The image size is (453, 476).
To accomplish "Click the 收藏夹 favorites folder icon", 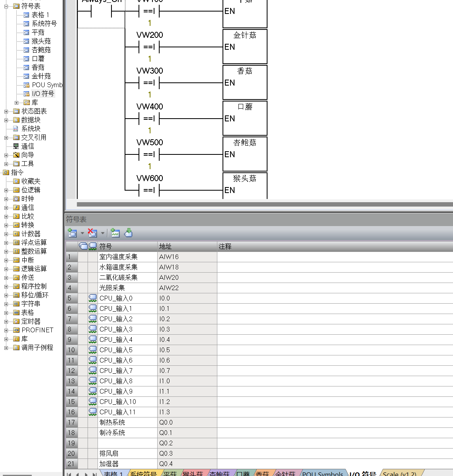I will pos(16,181).
